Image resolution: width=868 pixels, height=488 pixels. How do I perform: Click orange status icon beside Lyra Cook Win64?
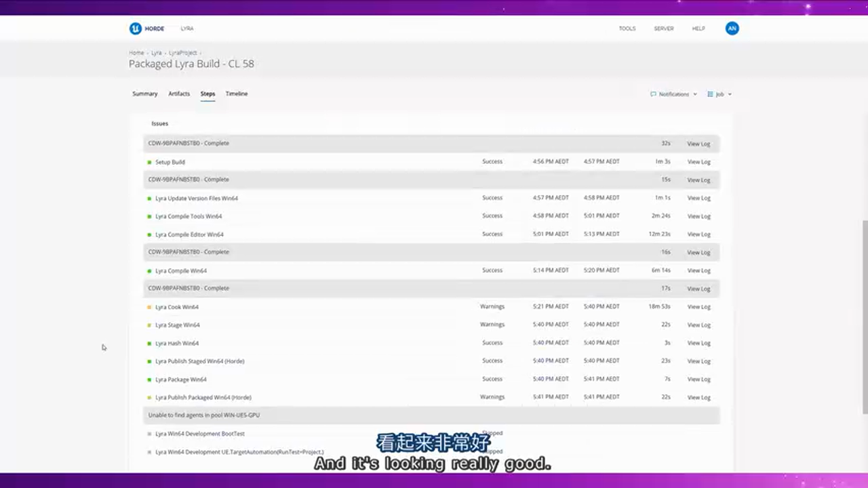(149, 307)
